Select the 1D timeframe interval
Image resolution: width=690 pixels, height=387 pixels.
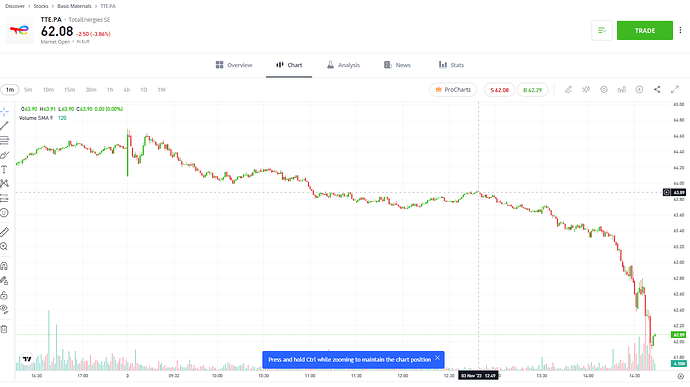pyautogui.click(x=143, y=89)
